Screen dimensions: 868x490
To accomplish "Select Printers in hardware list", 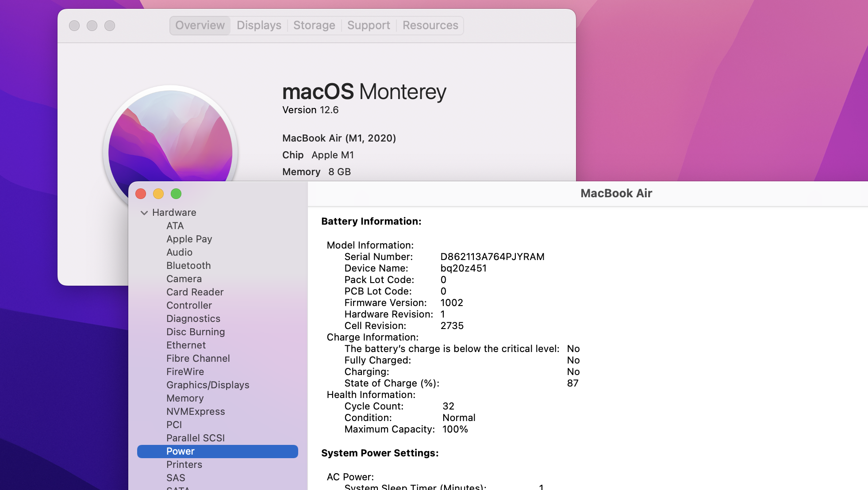I will tap(184, 464).
